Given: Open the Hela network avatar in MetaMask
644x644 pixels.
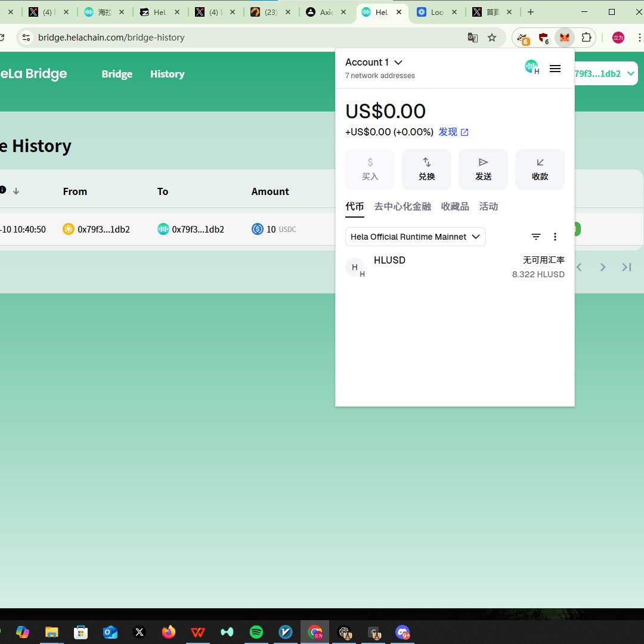Looking at the screenshot, I should click(532, 67).
